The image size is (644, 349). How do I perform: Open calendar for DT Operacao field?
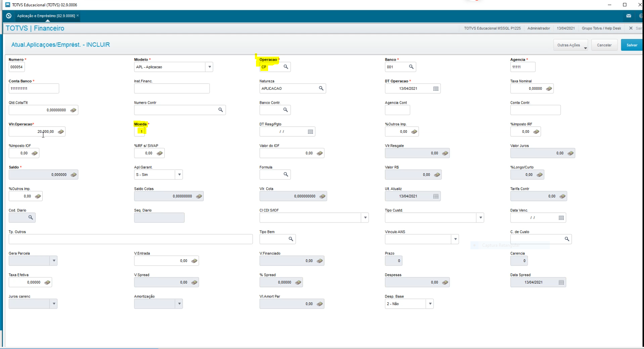point(436,89)
